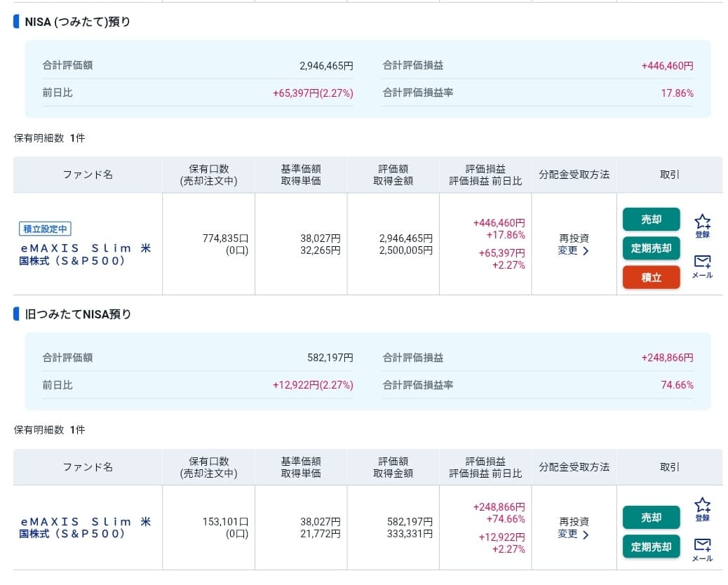This screenshot has width=728, height=585.
Task: Click the メール icon in the 旧つみたてNISA row
Action: tap(702, 549)
